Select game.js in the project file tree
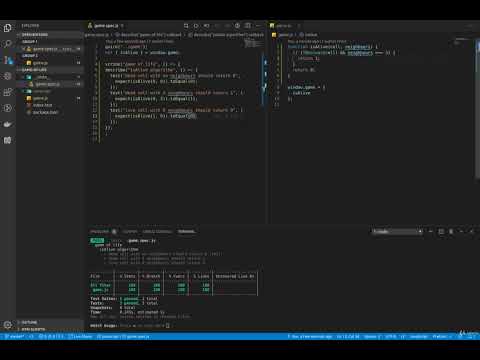The image size is (480, 360). (x=50, y=98)
